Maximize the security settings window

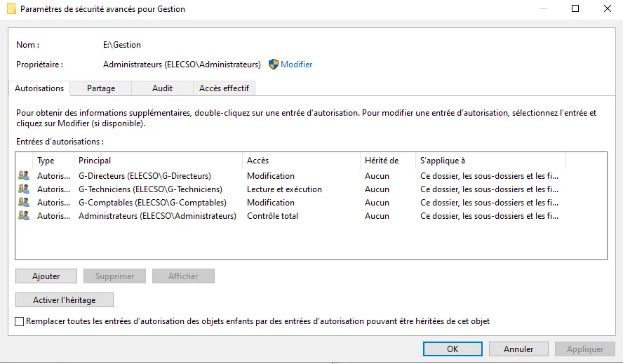click(x=575, y=9)
